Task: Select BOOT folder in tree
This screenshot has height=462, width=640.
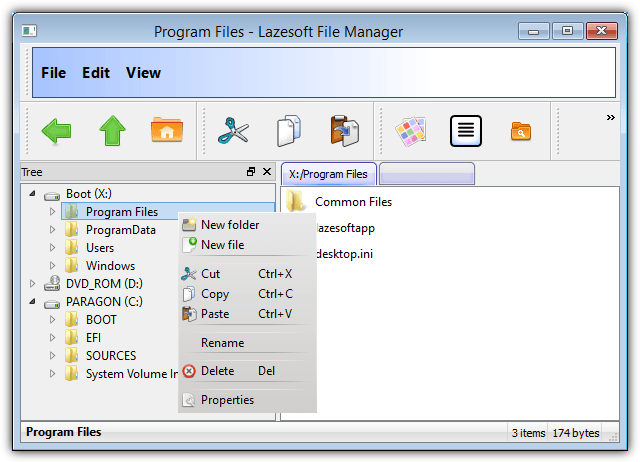Action: click(x=101, y=320)
